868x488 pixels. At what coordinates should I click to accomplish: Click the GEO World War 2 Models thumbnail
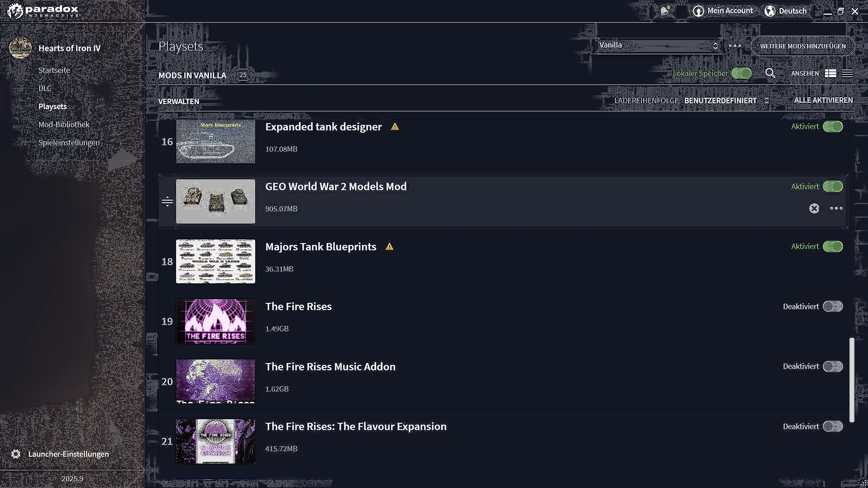[x=215, y=201]
